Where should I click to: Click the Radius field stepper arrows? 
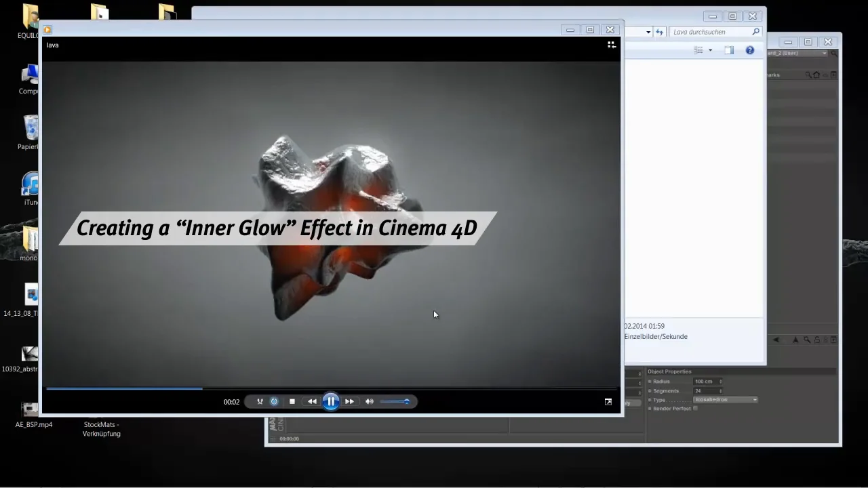721,382
